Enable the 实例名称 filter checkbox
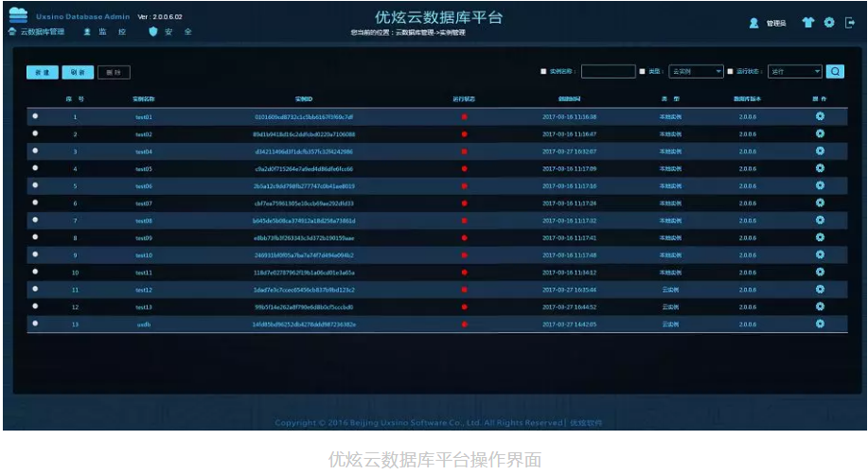The width and height of the screenshot is (868, 475). (543, 71)
